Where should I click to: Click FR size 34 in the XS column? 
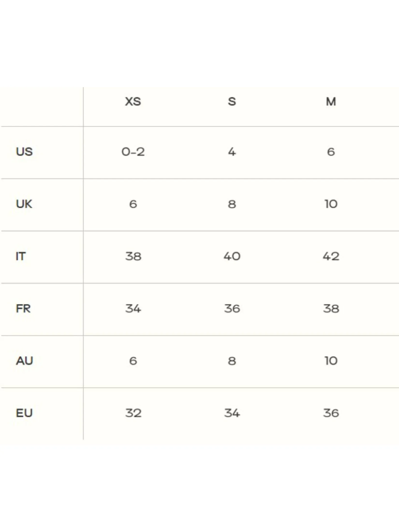tap(133, 309)
